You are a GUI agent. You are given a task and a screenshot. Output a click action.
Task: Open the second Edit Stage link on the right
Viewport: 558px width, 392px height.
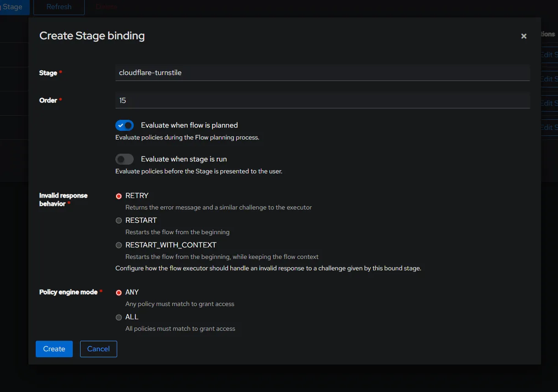tap(549, 79)
